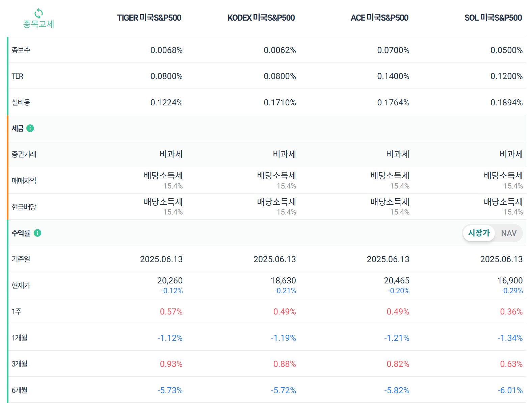532x403 pixels.
Task: Click TIGER 실비용 value 0.1224%
Action: click(x=166, y=103)
